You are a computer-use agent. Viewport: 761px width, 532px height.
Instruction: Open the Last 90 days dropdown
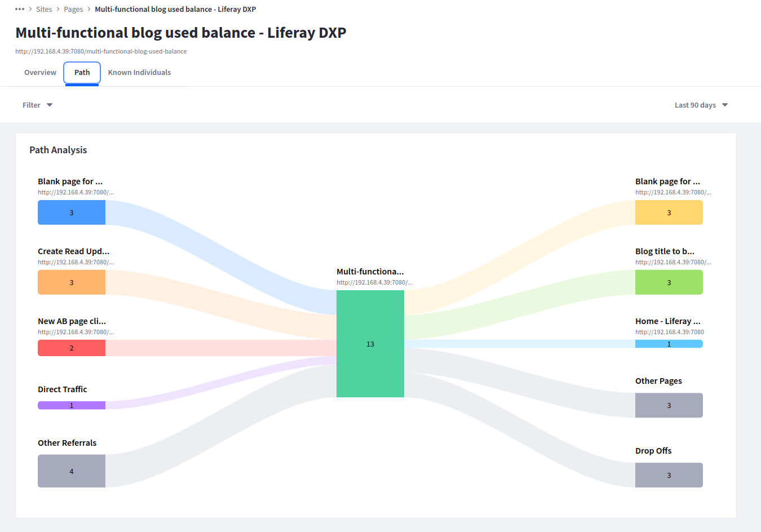coord(701,105)
